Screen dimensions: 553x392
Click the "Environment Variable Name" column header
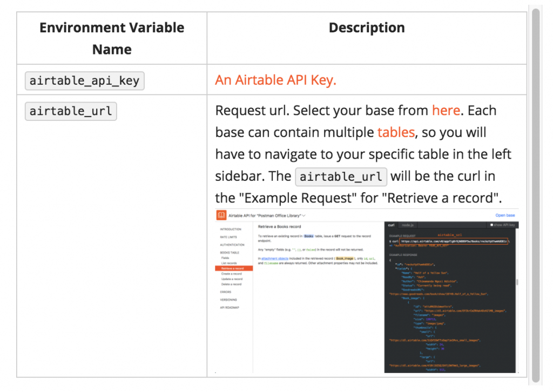pos(112,38)
